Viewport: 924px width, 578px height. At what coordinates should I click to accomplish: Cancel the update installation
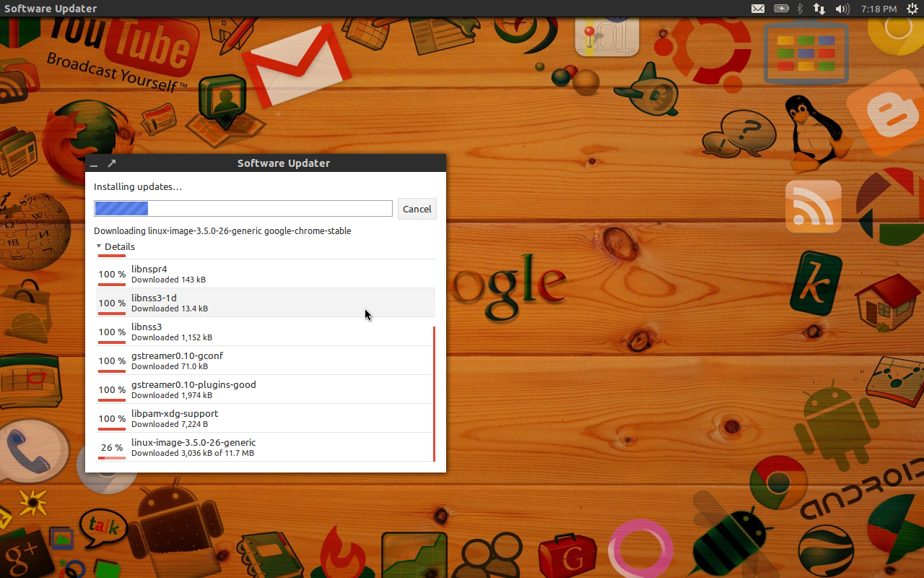(417, 209)
